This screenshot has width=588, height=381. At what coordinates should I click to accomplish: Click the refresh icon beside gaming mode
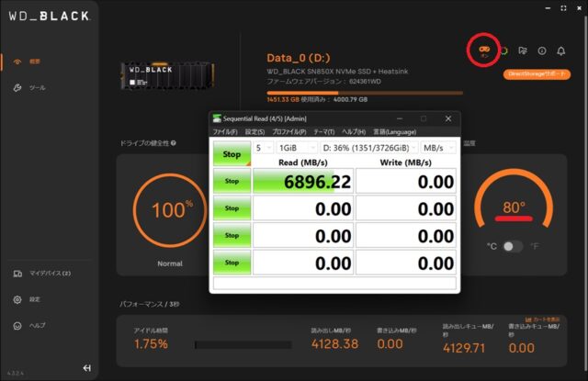click(x=504, y=50)
